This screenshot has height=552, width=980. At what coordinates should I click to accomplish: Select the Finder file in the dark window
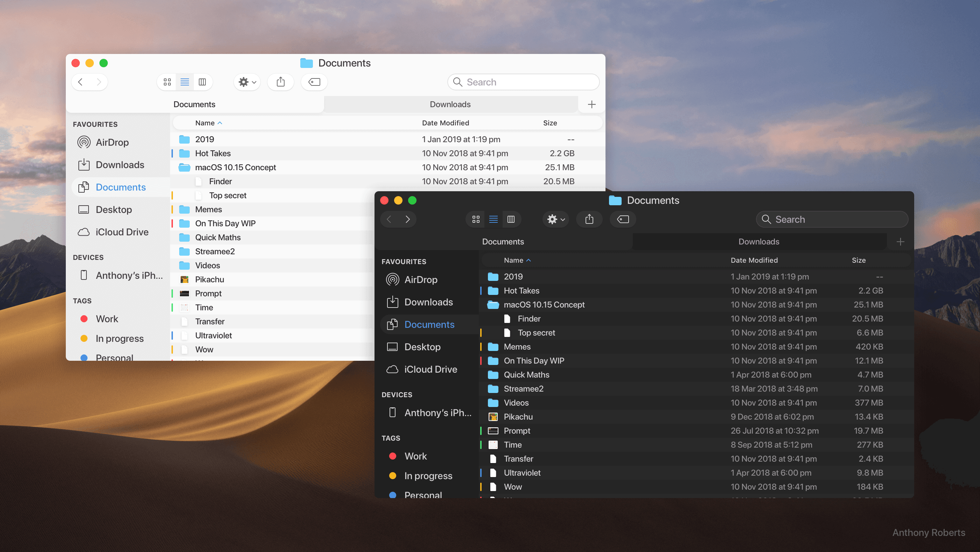(696, 319)
